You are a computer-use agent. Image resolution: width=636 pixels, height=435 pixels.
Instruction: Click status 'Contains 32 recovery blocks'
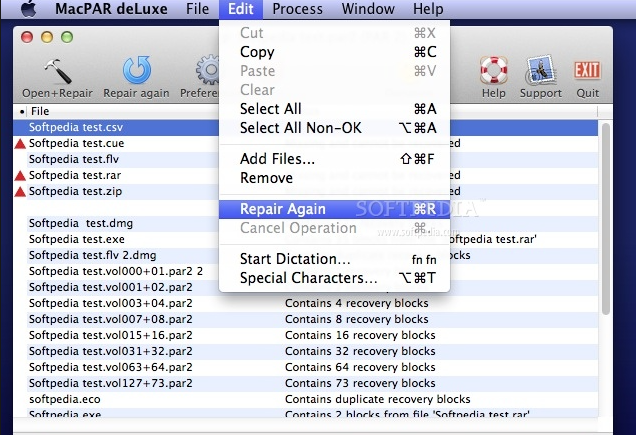click(x=360, y=351)
